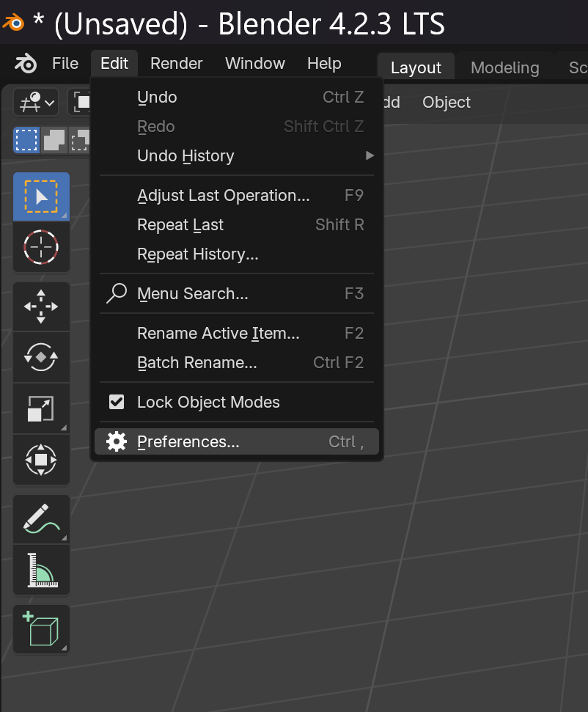Expand the Undo History submenu arrow
The image size is (588, 712).
click(370, 155)
